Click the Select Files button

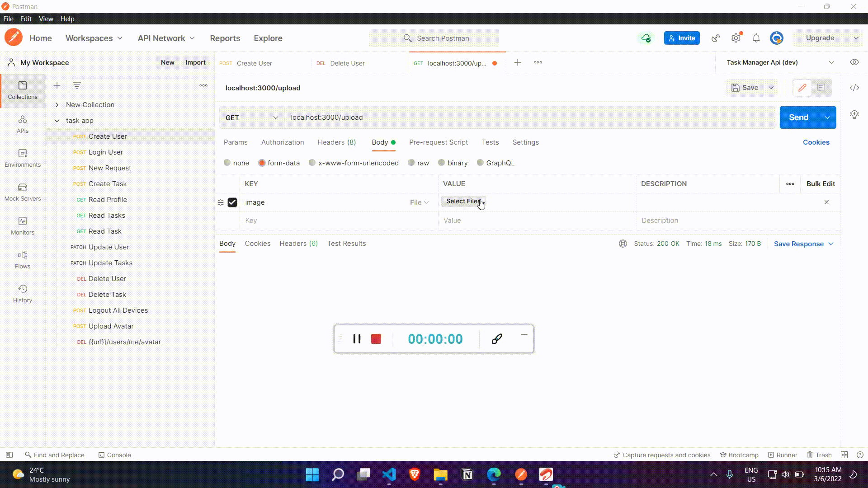coord(463,202)
